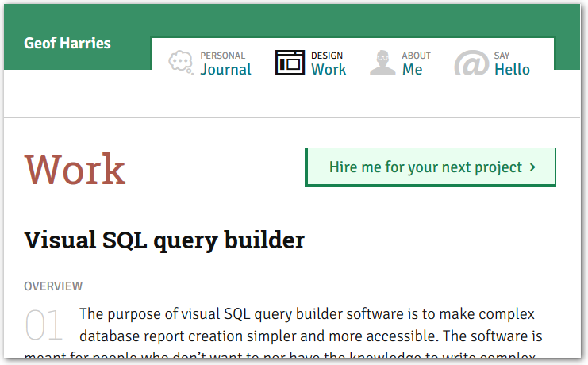588x365 pixels.
Task: Click the Design Work browser window icon
Action: (x=290, y=63)
